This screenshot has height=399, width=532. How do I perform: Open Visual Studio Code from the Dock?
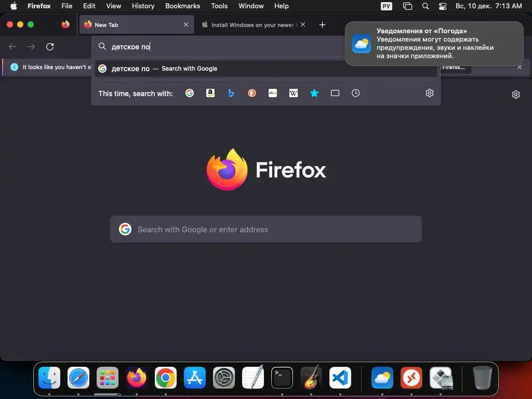point(340,378)
